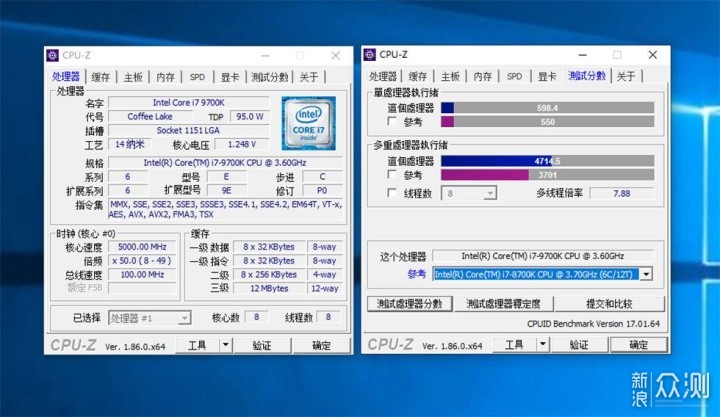
Task: Click 确定 button in right window
Action: click(x=638, y=344)
